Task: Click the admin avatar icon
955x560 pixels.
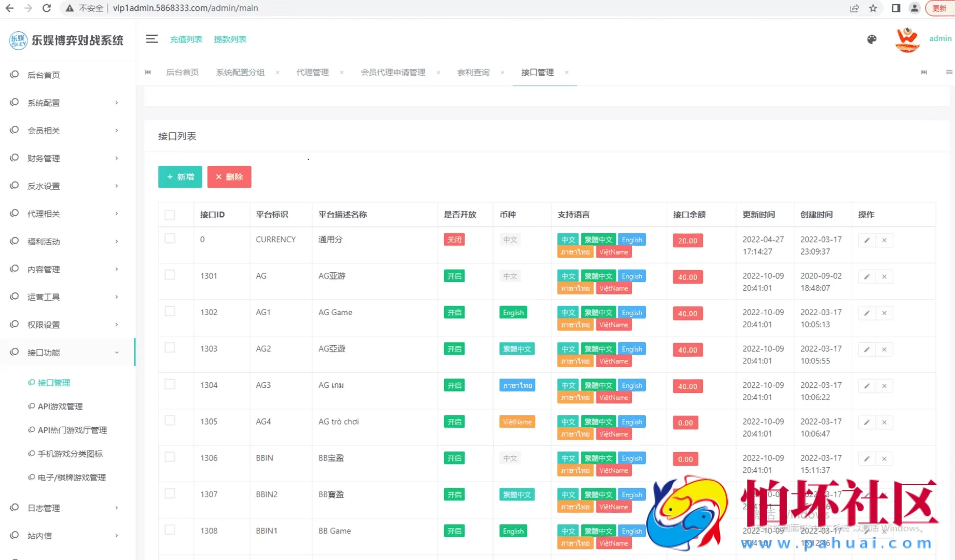Action: pyautogui.click(x=907, y=39)
